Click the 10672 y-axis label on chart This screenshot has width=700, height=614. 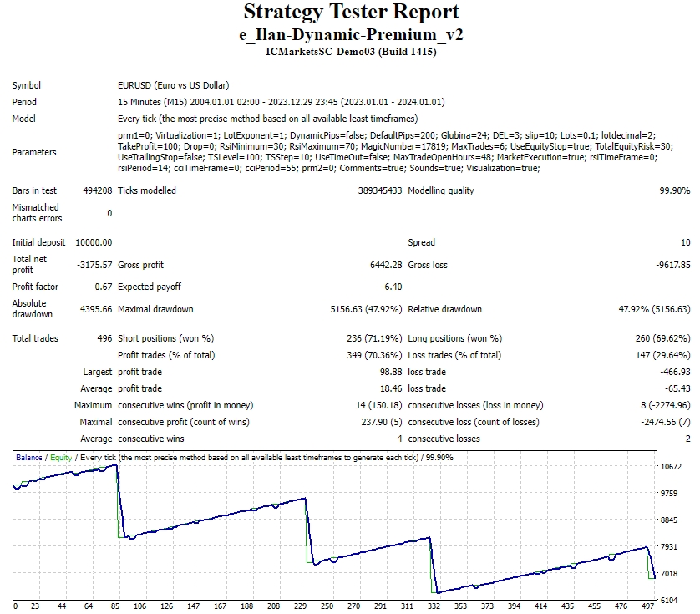671,467
